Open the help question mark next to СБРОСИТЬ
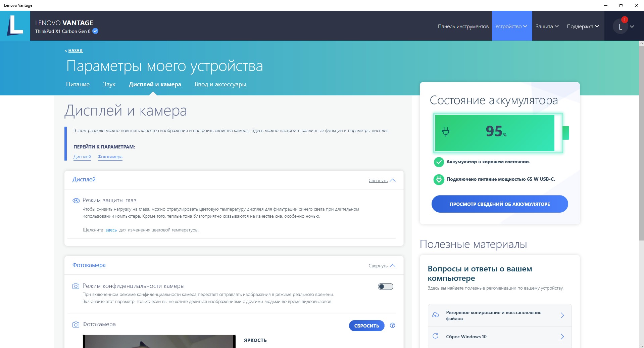 [x=393, y=325]
